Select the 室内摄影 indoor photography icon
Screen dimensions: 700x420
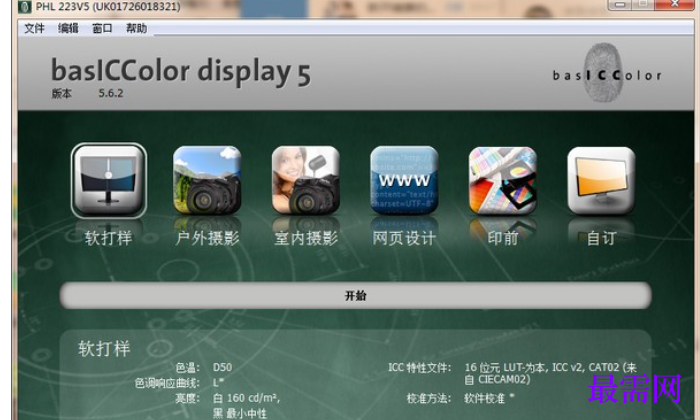306,181
